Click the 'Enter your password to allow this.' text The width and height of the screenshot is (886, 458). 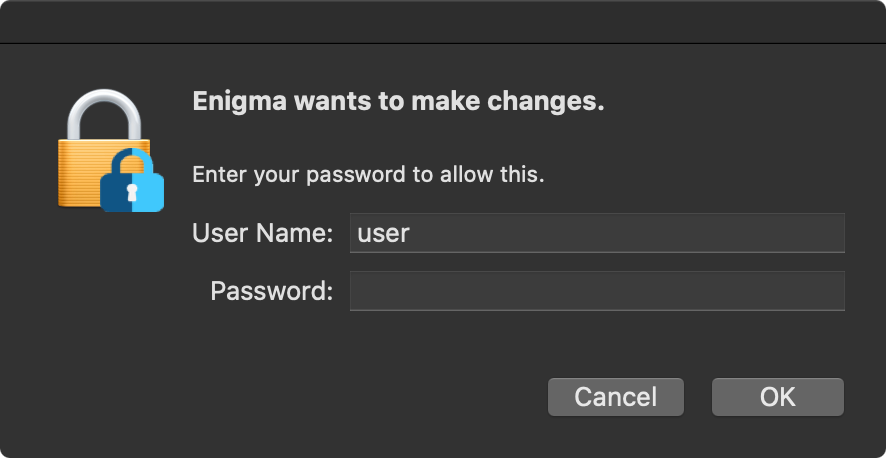368,175
